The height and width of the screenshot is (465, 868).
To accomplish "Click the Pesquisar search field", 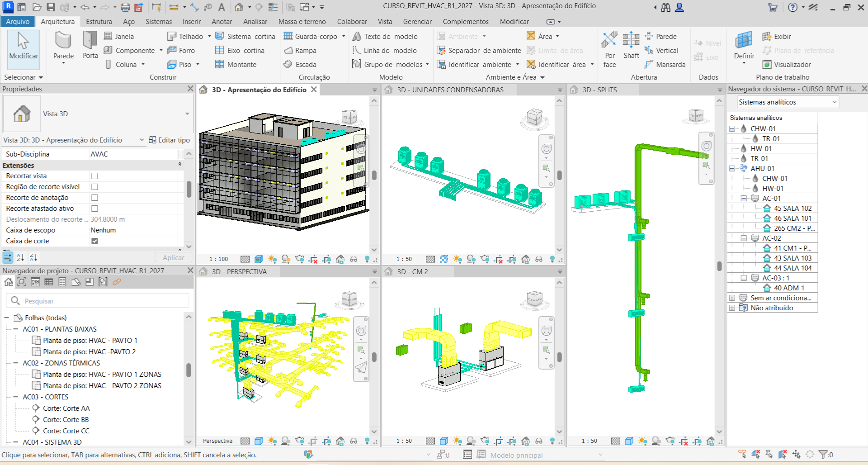I will coord(98,301).
